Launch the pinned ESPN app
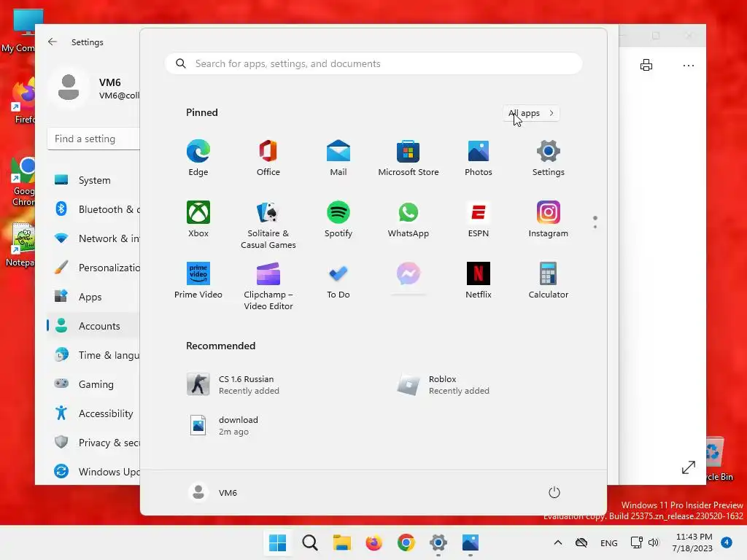 [479, 219]
